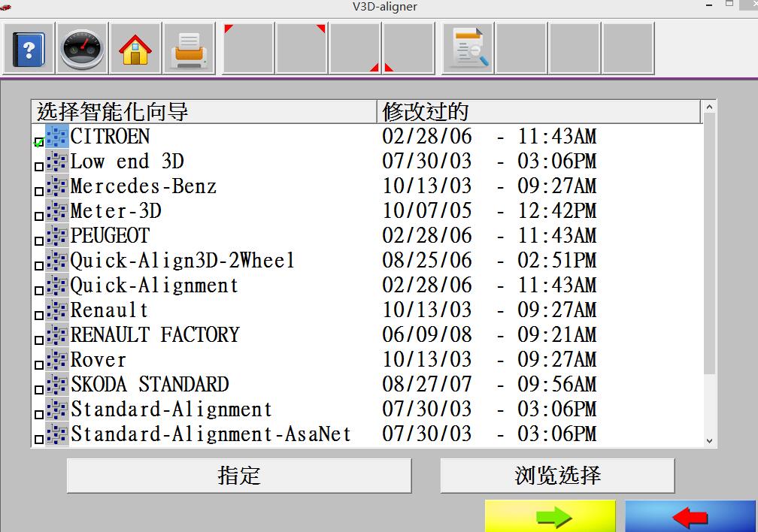Click the speedometer gauge toolbar icon
Screen dimensions: 758x532
(x=82, y=49)
